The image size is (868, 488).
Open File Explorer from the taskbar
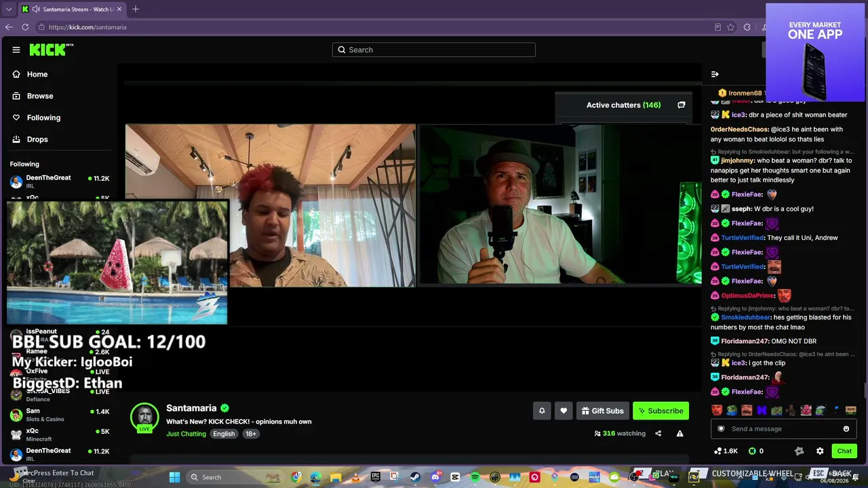coord(336,477)
